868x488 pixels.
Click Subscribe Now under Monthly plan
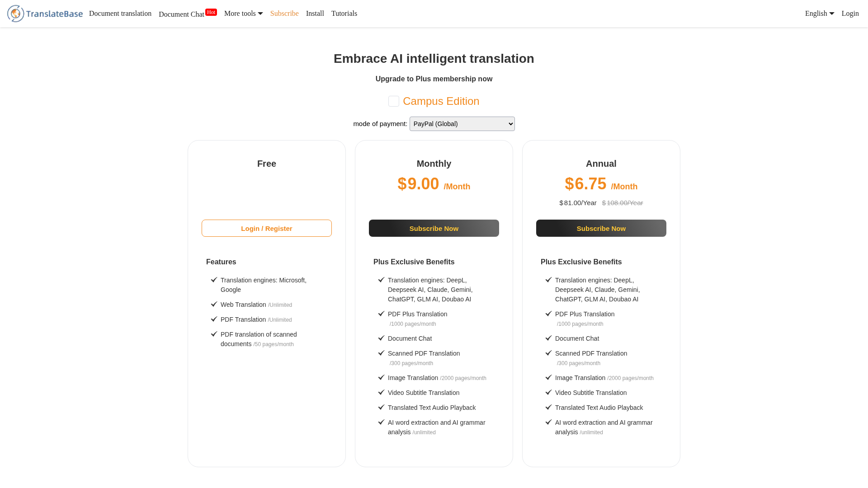(x=434, y=228)
